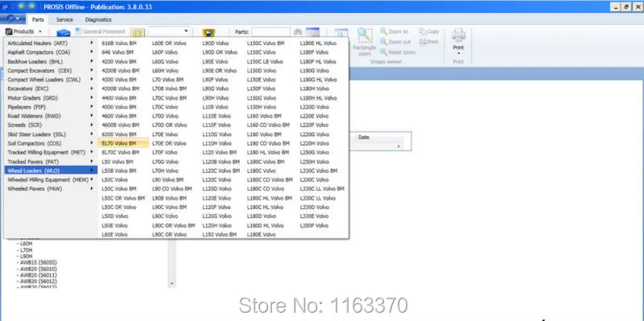Viewport: 644px width, 321px height.
Task: Select model L150H Volvo
Action: pyautogui.click(x=262, y=107)
